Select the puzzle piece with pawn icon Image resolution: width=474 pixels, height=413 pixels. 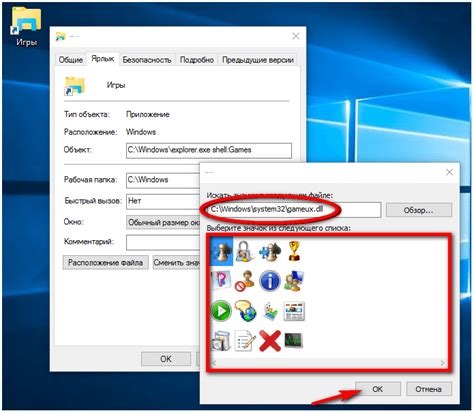[270, 251]
